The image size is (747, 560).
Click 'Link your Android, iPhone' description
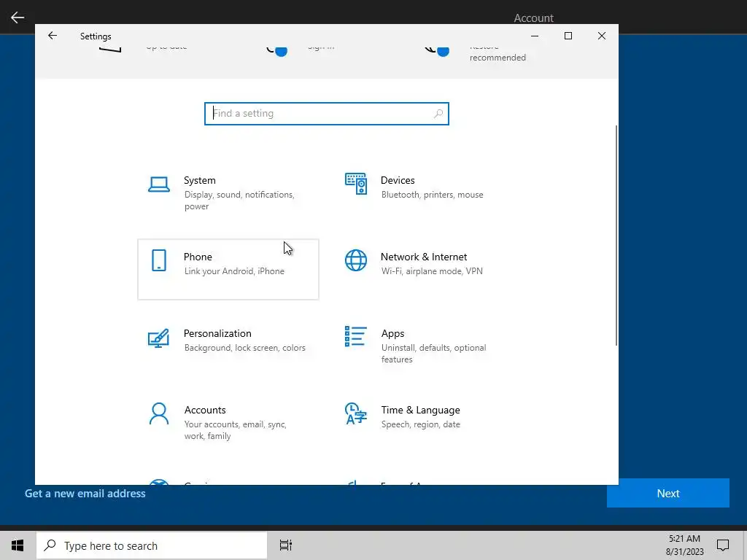pos(234,271)
